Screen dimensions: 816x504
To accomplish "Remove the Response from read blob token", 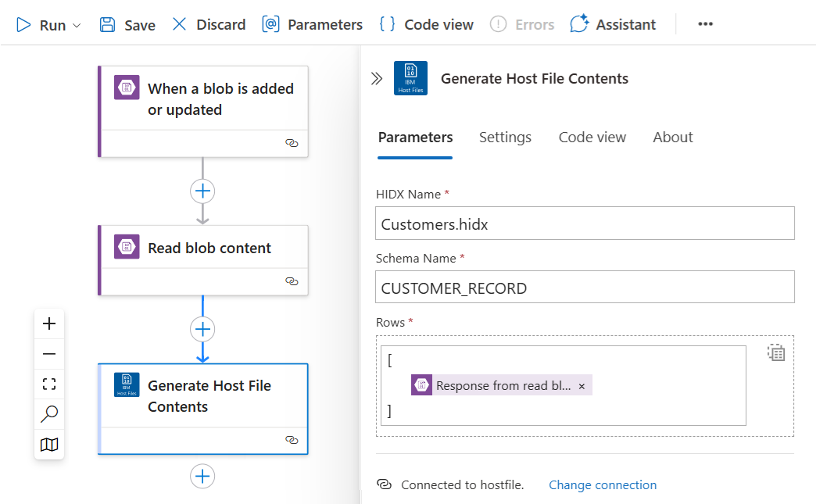I will coord(582,386).
